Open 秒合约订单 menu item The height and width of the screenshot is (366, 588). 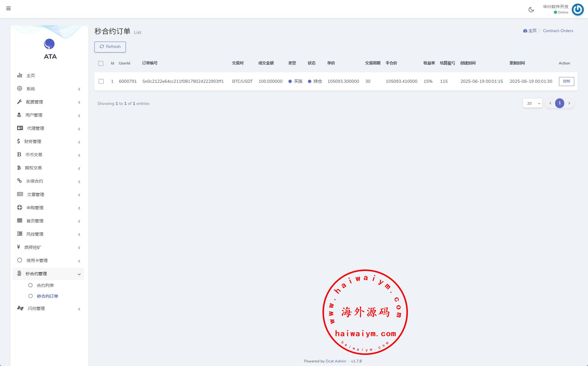coord(47,296)
